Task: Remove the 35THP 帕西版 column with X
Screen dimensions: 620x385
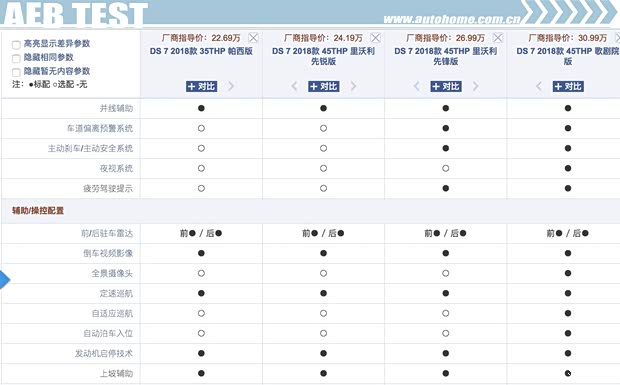Action: [x=253, y=38]
